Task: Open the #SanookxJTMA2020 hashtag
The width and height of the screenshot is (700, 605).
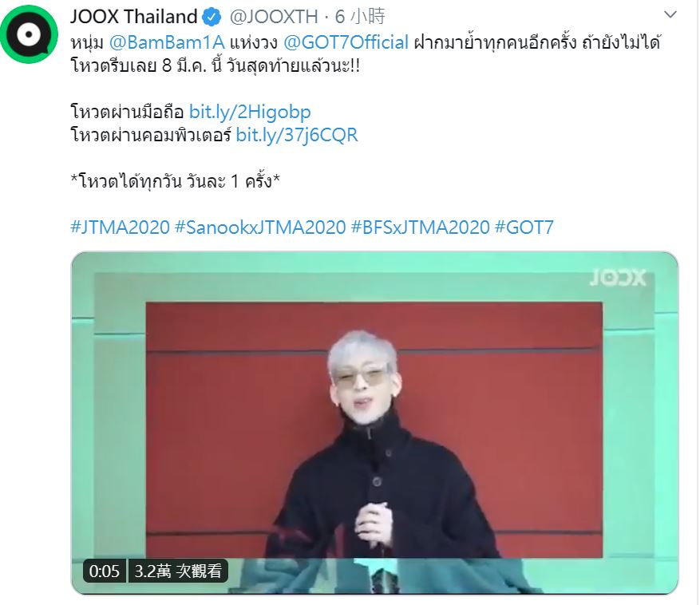Action: click(260, 227)
